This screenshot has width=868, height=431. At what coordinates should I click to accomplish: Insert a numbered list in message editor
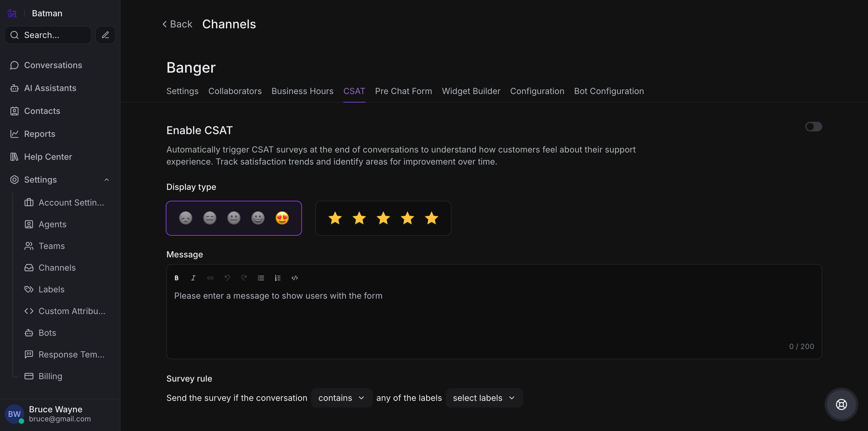click(x=278, y=278)
